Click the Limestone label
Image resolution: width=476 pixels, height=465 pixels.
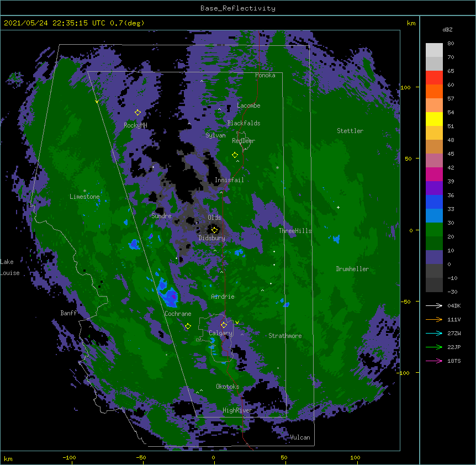point(84,197)
